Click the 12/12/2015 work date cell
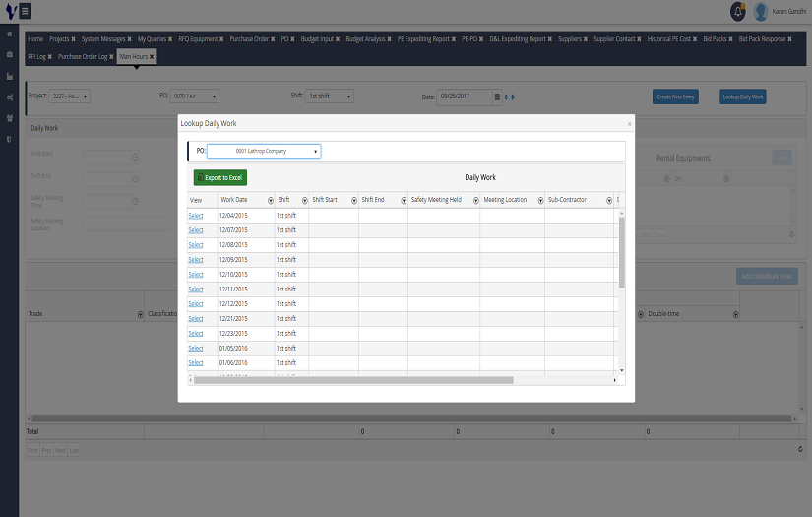 [x=246, y=304]
